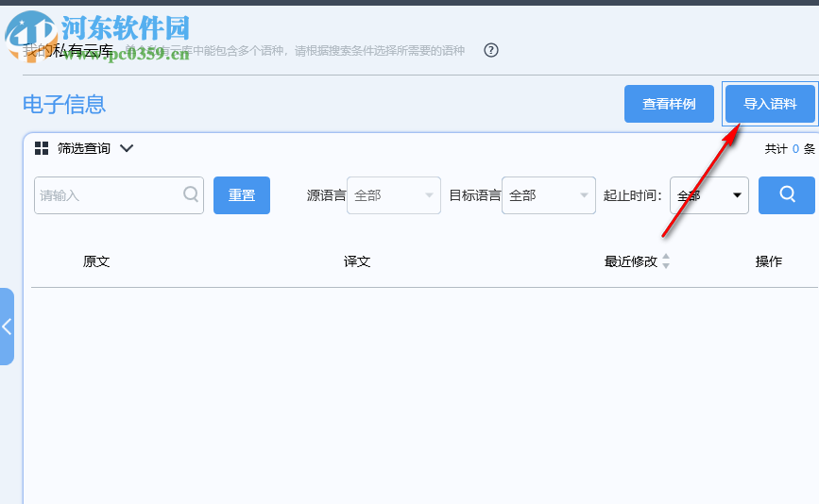
Task: Click the 筛选查询 label
Action: 83,148
